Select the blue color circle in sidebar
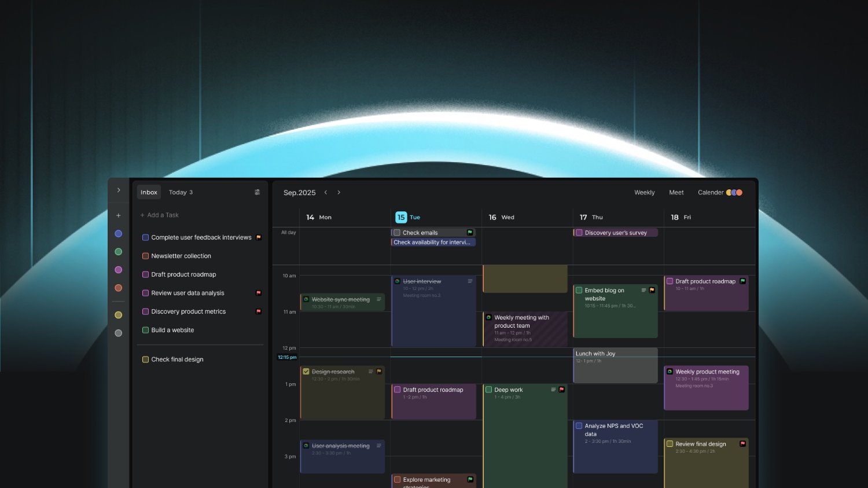This screenshot has height=488, width=868. tap(119, 234)
